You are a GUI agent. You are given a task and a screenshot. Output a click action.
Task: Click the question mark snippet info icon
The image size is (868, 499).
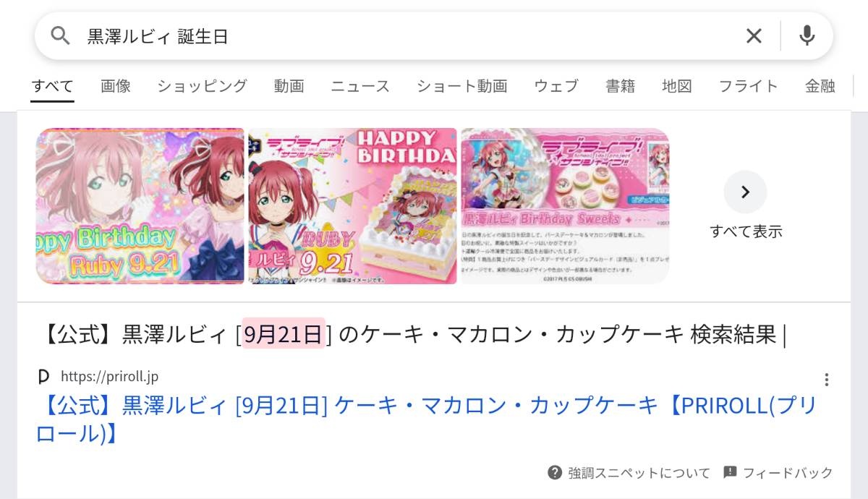coord(555,472)
